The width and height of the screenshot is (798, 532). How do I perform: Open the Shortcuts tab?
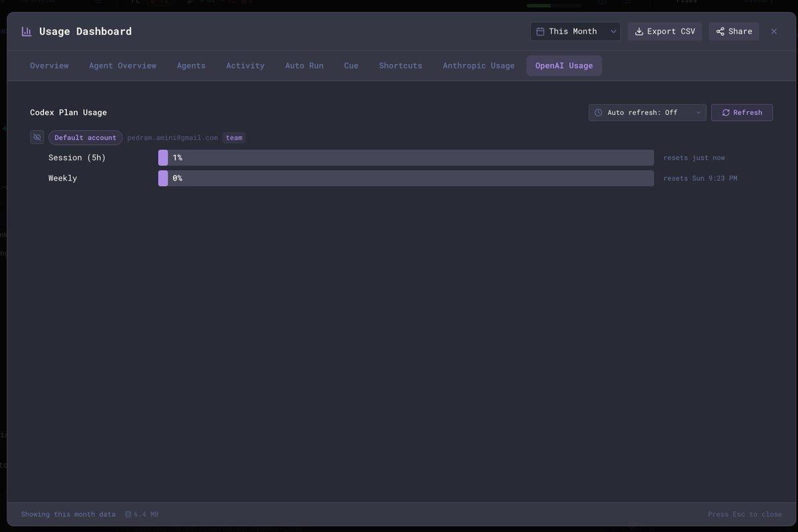point(400,66)
